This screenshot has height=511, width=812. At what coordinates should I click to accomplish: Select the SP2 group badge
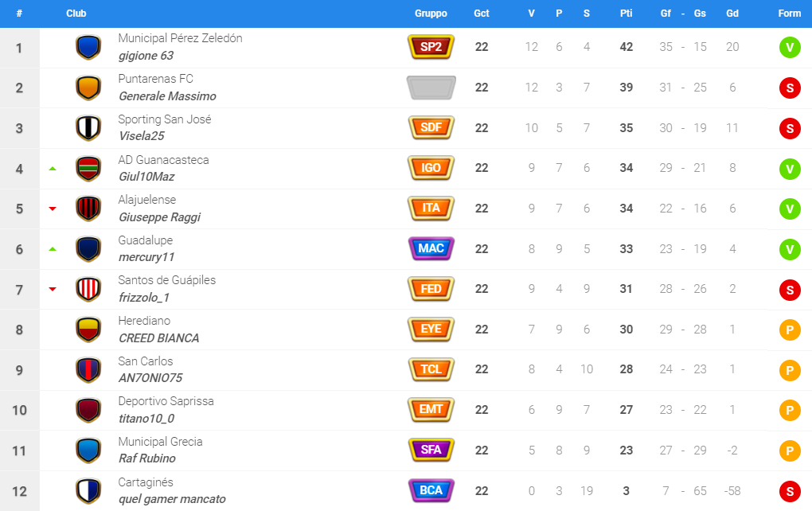coord(431,47)
